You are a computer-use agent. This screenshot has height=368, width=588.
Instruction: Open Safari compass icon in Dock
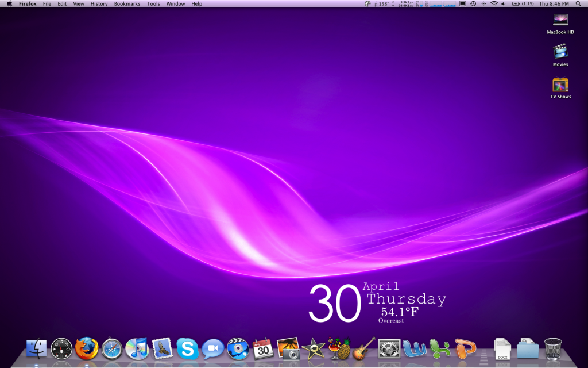coord(112,349)
